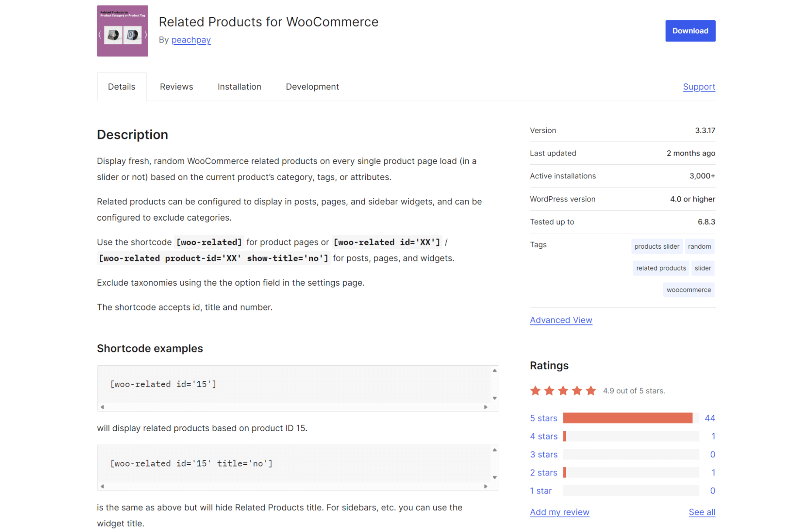Click the fifth rating star
Viewport: 812px width, 532px height.
[x=591, y=391]
